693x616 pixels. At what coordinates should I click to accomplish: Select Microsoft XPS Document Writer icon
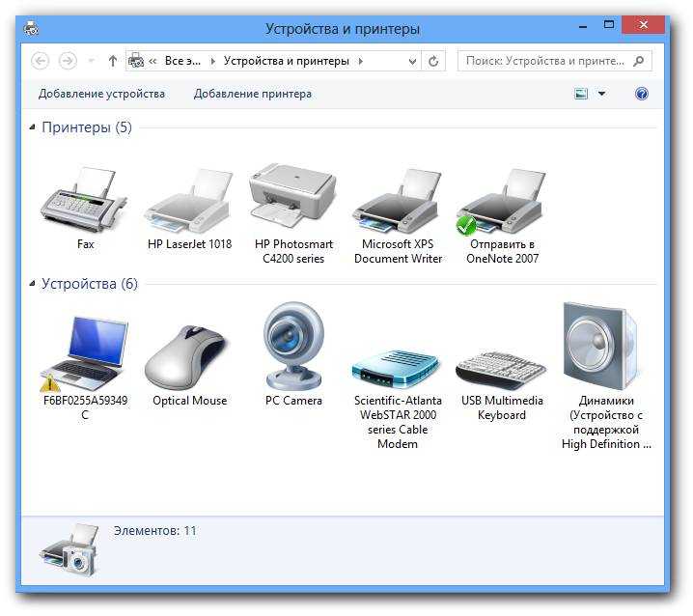click(x=398, y=201)
